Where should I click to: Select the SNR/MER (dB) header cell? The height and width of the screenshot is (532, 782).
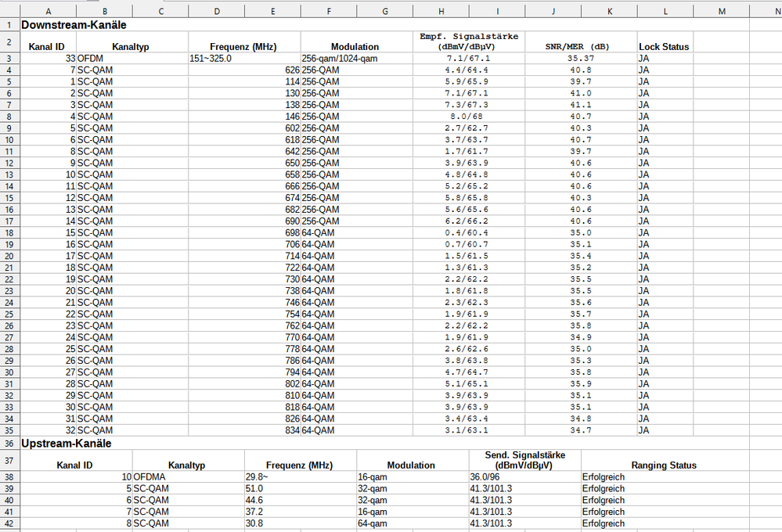581,42
